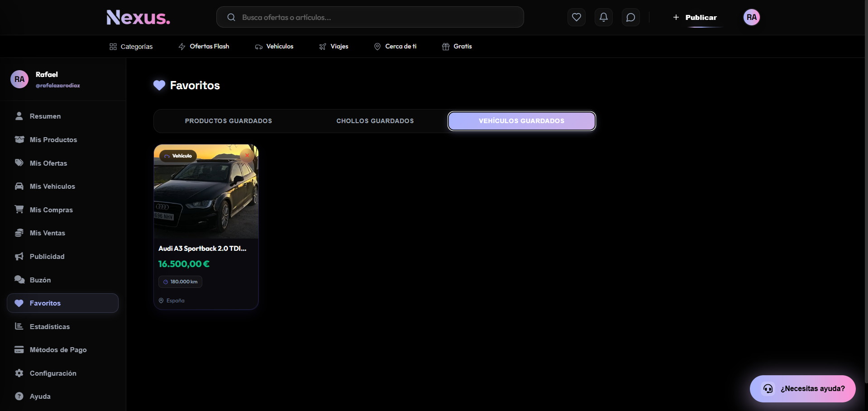Select Favoritos in sidebar

pos(62,303)
